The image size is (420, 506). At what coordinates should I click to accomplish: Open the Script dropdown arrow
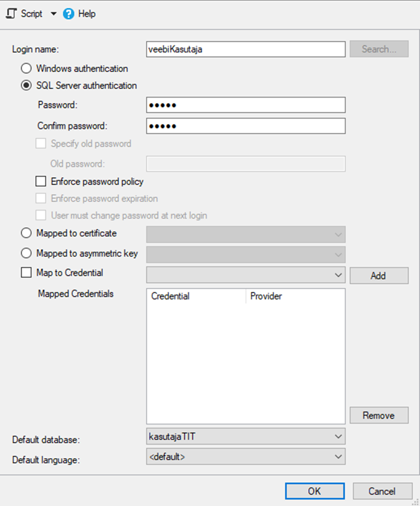point(54,14)
